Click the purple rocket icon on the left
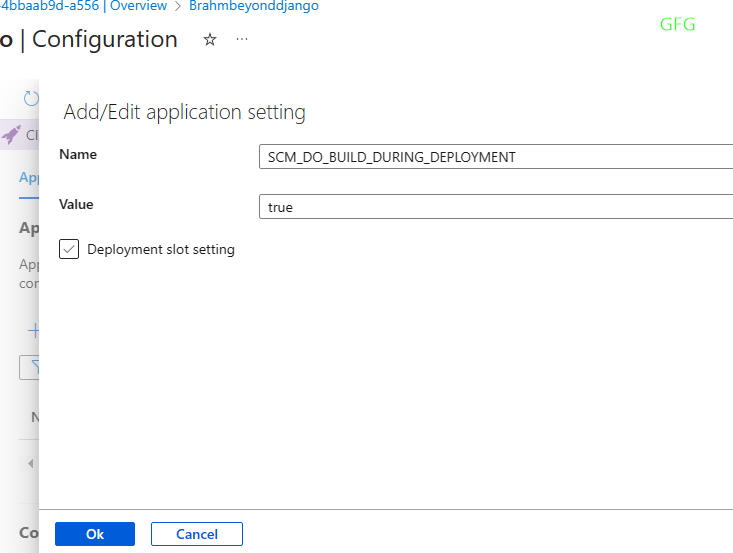 point(12,135)
